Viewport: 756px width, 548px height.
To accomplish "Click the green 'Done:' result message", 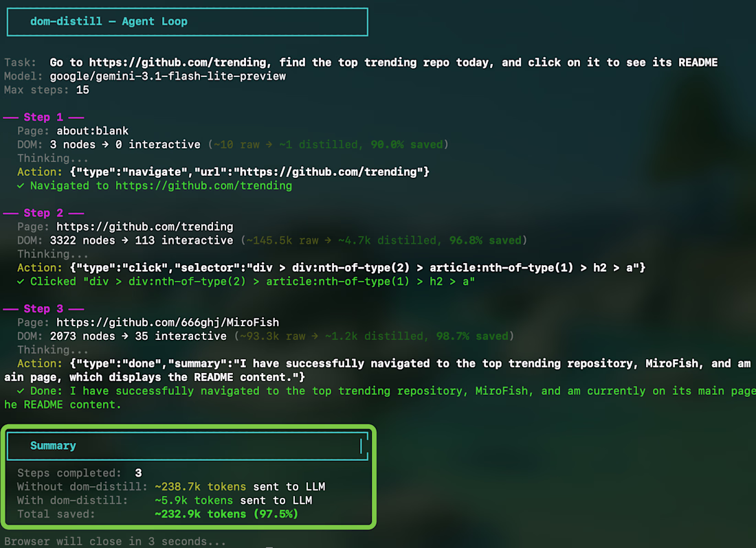I will pyautogui.click(x=380, y=398).
